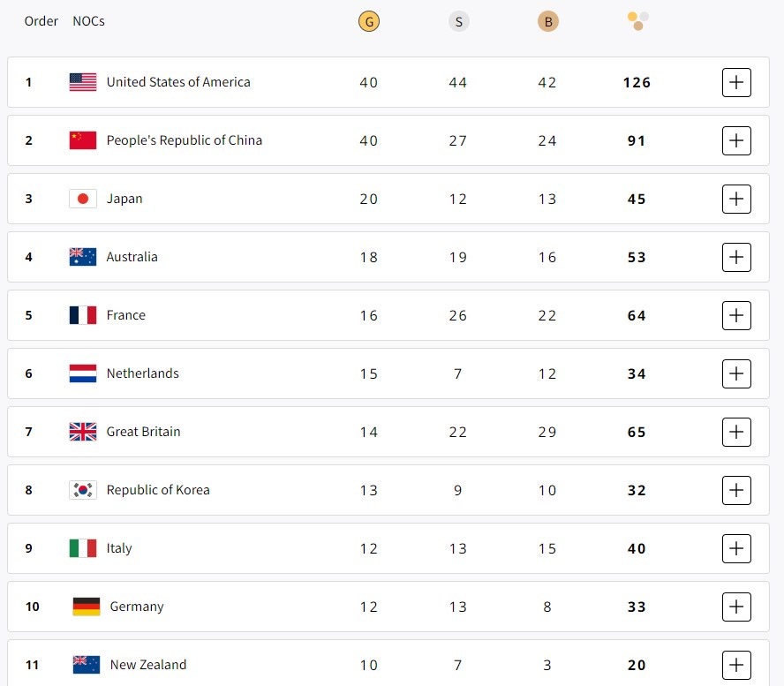The height and width of the screenshot is (686, 784).
Task: Click the Germany flag icon
Action: pos(87,607)
